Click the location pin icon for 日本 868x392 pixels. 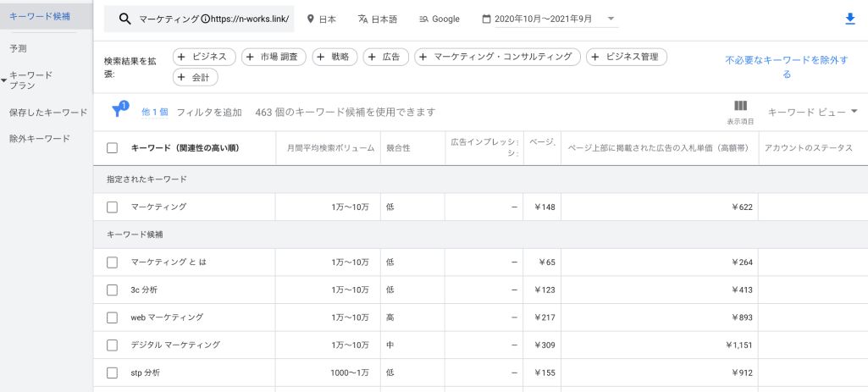click(x=311, y=19)
